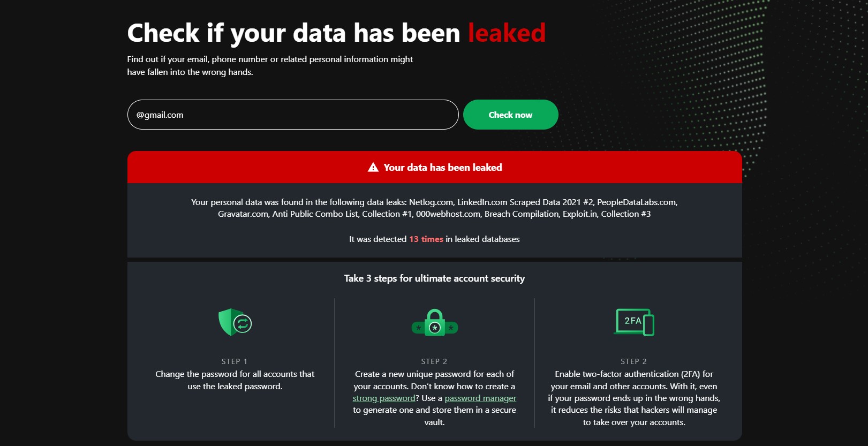Open the strong password link
The image size is (868, 446).
(384, 398)
